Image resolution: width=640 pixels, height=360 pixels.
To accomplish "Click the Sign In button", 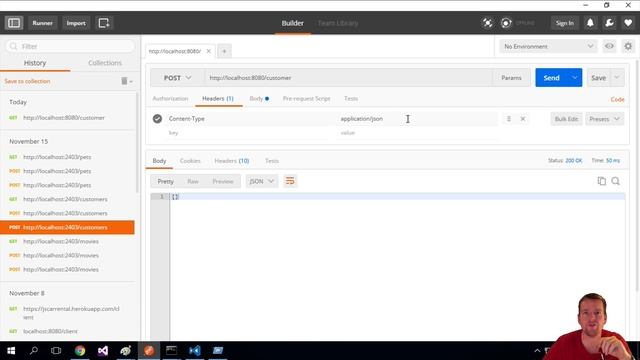I will click(564, 23).
